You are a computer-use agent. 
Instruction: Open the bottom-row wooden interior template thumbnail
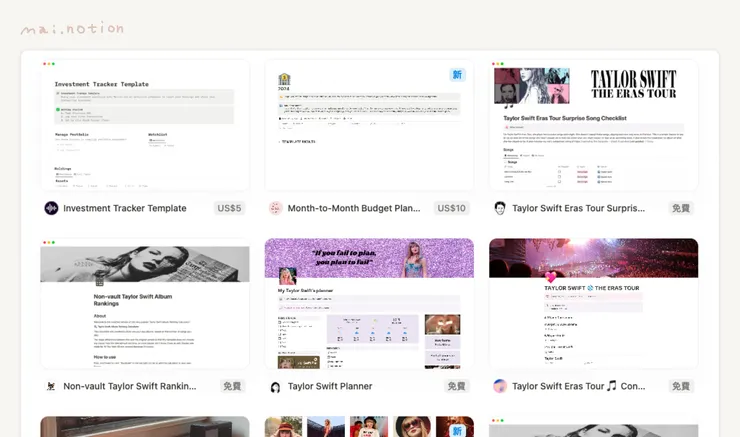pos(145,427)
